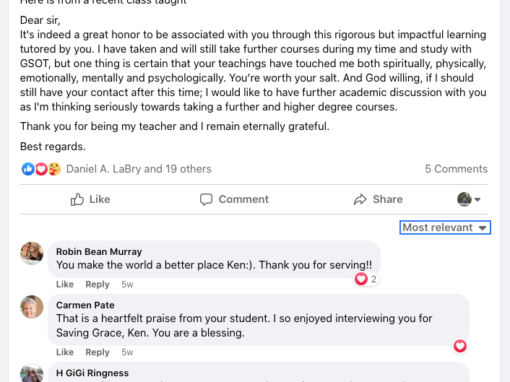
Task: Open the profile picker dropdown beside Share
Action: tap(469, 199)
